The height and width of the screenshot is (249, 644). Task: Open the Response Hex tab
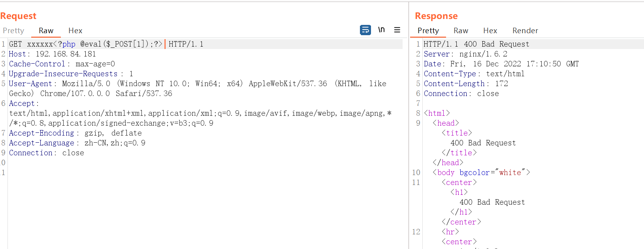[x=490, y=30]
